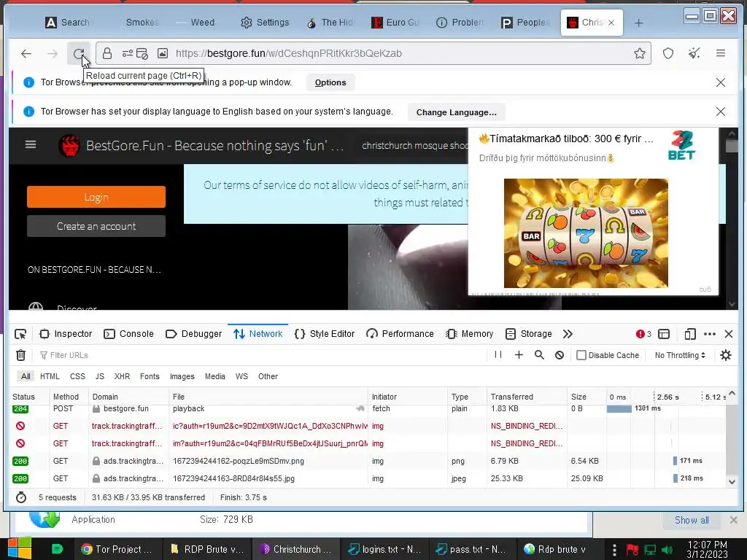This screenshot has height=560, width=747.
Task: Click the Create an account button
Action: point(96,226)
